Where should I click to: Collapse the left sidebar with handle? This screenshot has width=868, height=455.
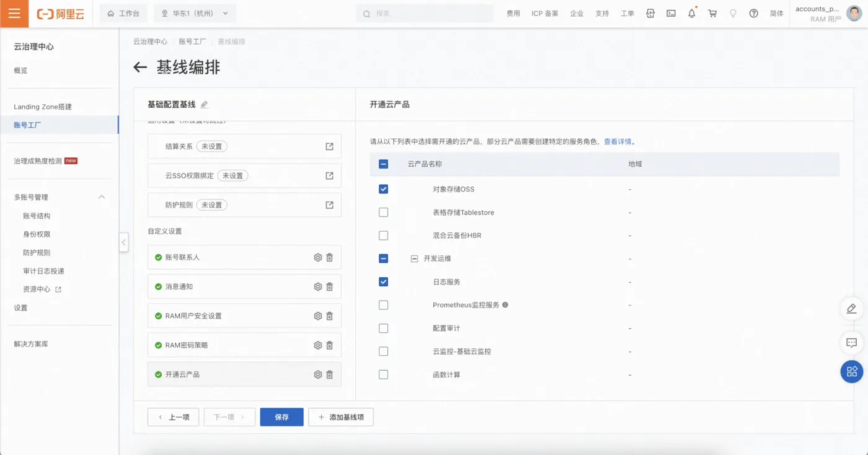coord(123,242)
